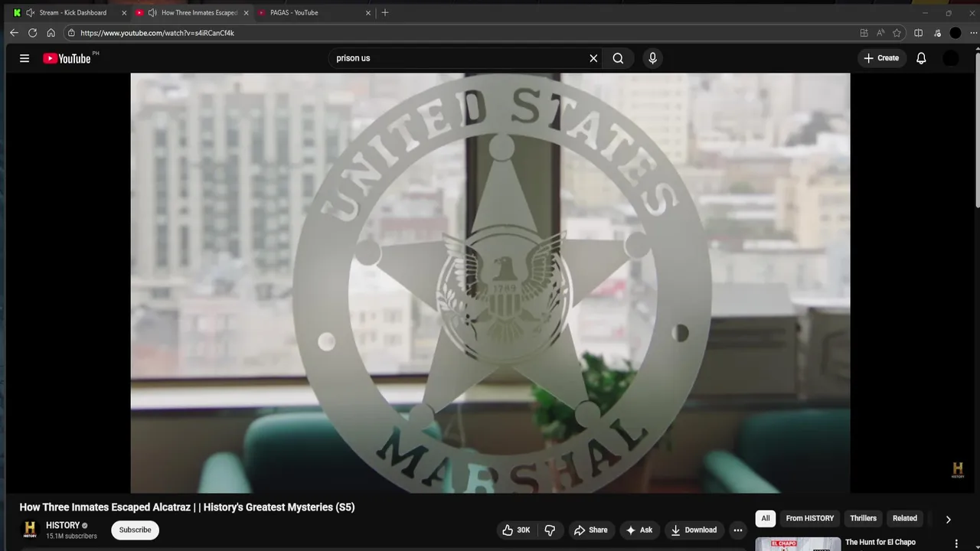This screenshot has width=980, height=551.
Task: Share this video
Action: (x=590, y=530)
